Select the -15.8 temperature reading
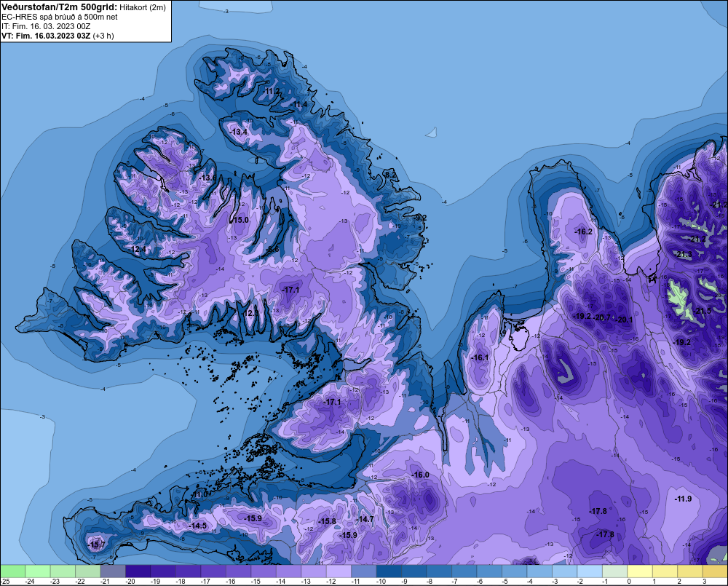This screenshot has width=728, height=586. point(327,521)
